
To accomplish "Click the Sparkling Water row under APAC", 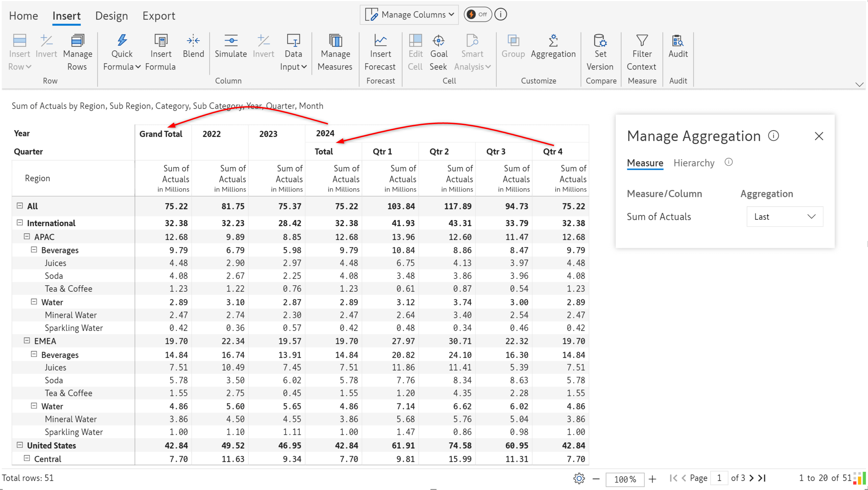I will [x=300, y=327].
